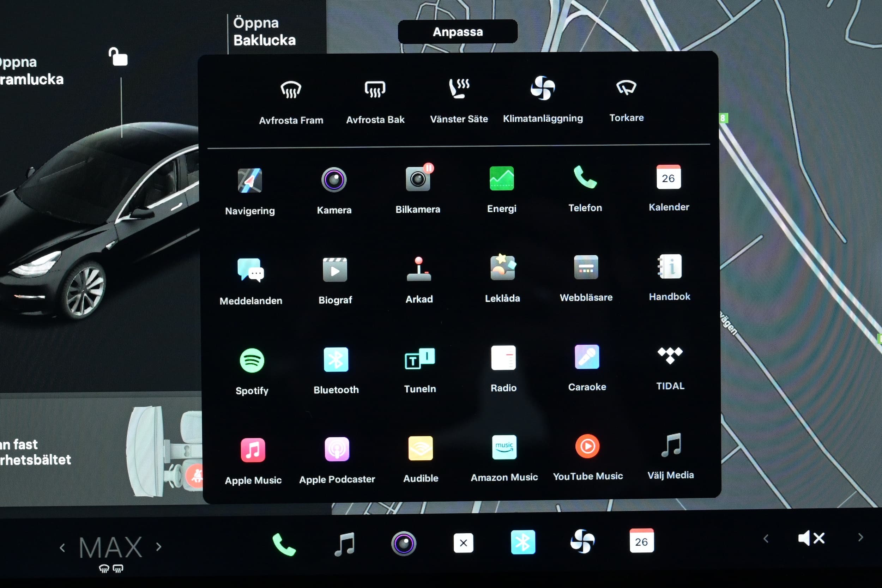Toggle the car lock icon
882x588 pixels.
click(x=118, y=57)
